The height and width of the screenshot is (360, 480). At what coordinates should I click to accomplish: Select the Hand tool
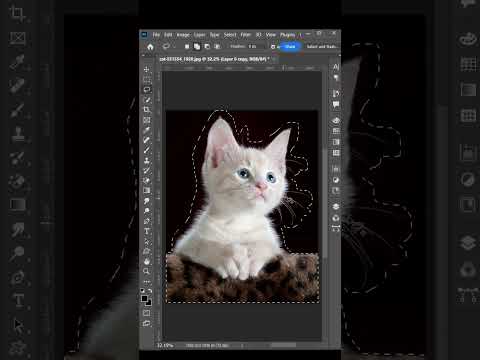(x=147, y=261)
